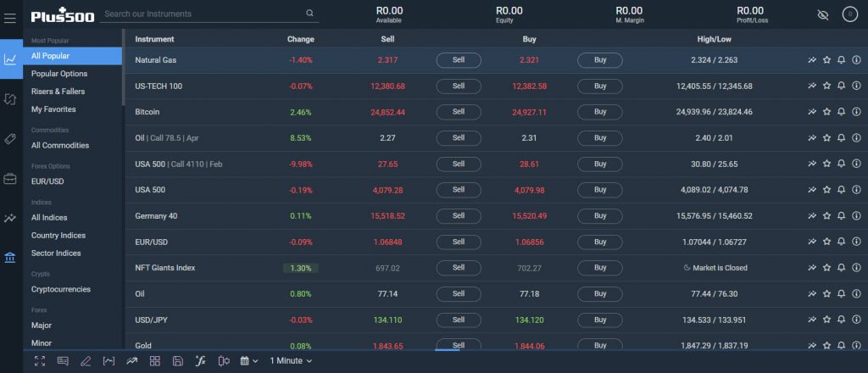This screenshot has width=868, height=373.
Task: Add Natural Gas to favorites
Action: click(826, 60)
